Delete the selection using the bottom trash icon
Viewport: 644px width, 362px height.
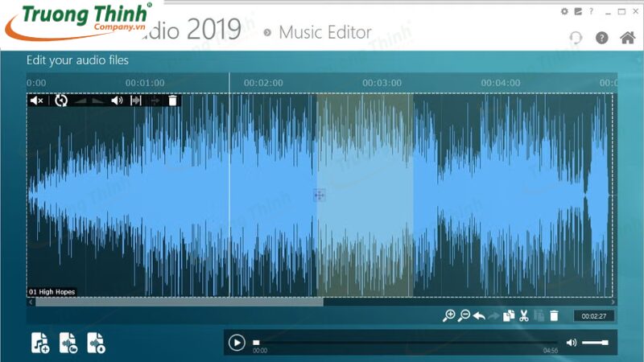(554, 316)
